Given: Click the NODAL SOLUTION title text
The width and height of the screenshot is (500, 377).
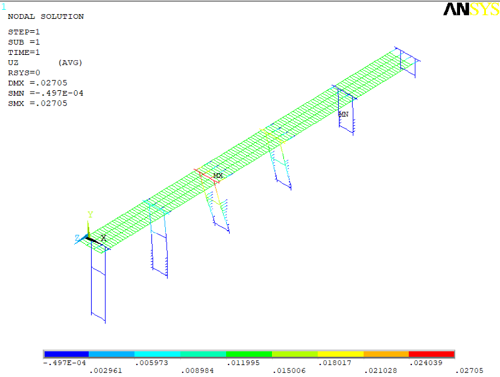Looking at the screenshot, I should point(46,16).
